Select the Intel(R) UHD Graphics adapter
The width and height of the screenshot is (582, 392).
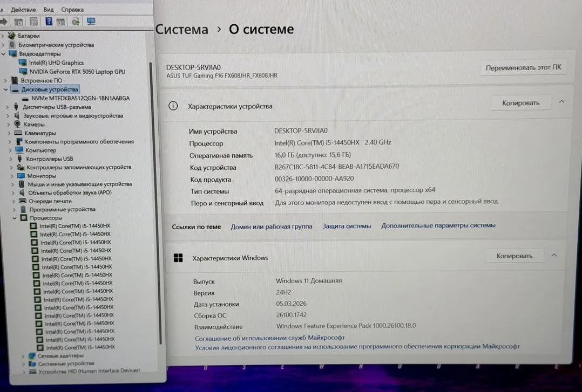tap(57, 63)
